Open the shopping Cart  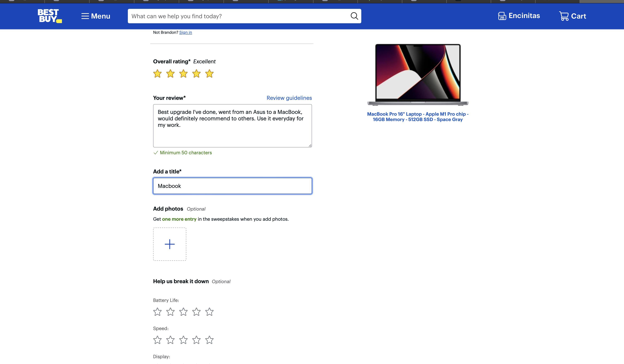point(573,16)
